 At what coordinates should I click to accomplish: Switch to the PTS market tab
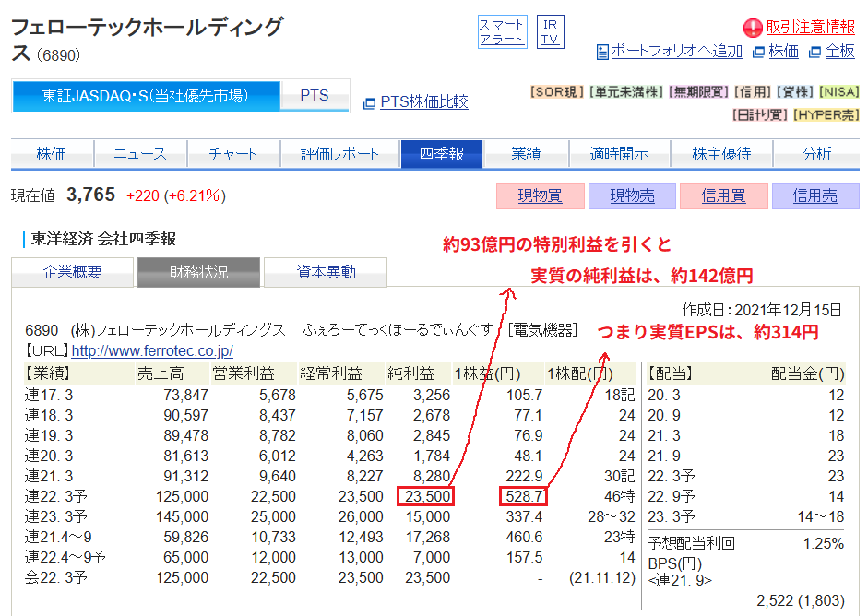click(x=315, y=95)
